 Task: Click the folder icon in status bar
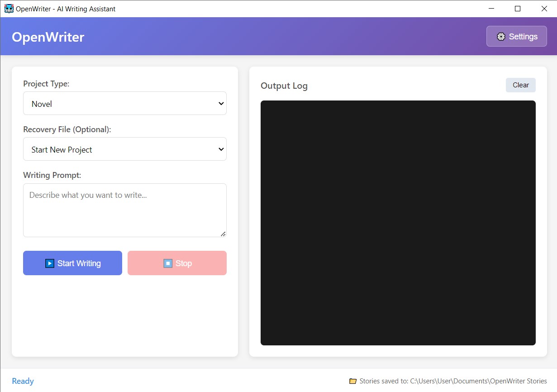[x=353, y=381]
